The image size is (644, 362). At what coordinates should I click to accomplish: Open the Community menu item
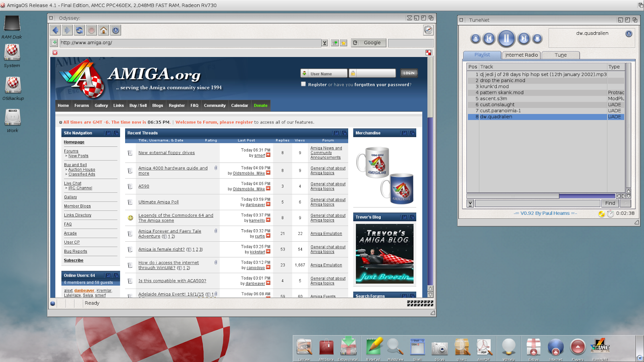(215, 105)
